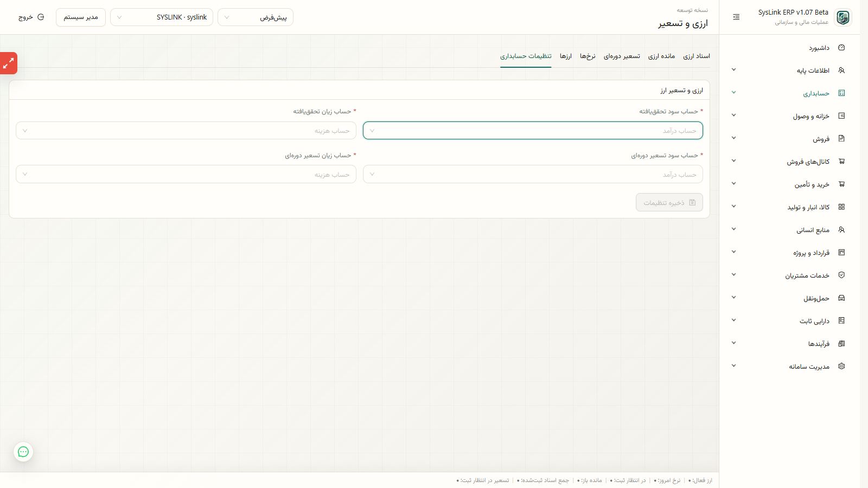The image size is (868, 488).
Task: Click the خدمات مشتریان shield icon
Action: click(x=841, y=275)
